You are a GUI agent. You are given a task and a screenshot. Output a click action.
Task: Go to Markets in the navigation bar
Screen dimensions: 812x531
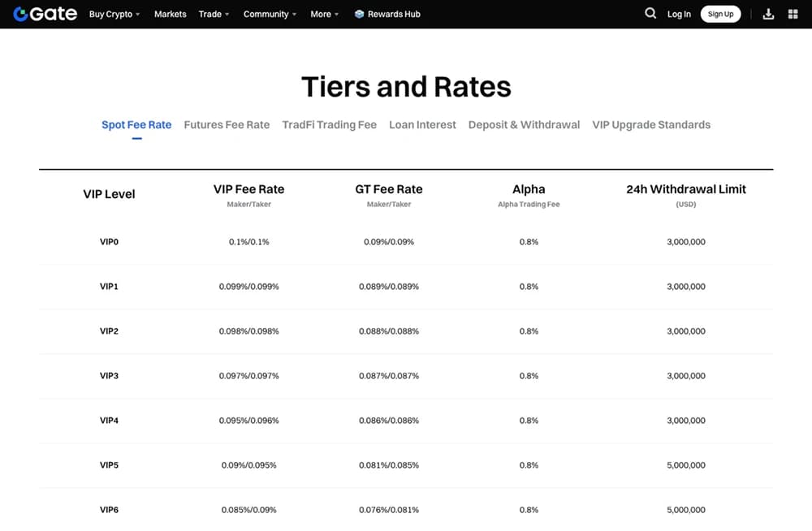click(x=170, y=14)
